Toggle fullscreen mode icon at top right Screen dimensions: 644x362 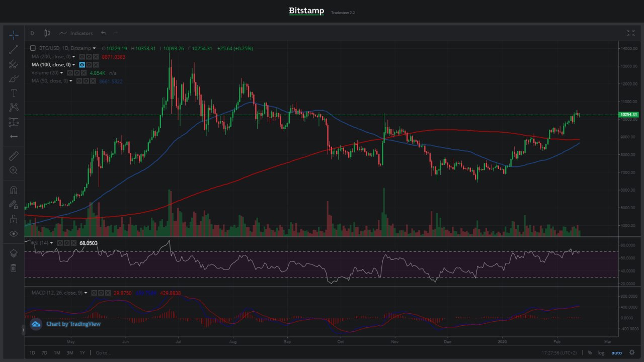(x=630, y=33)
